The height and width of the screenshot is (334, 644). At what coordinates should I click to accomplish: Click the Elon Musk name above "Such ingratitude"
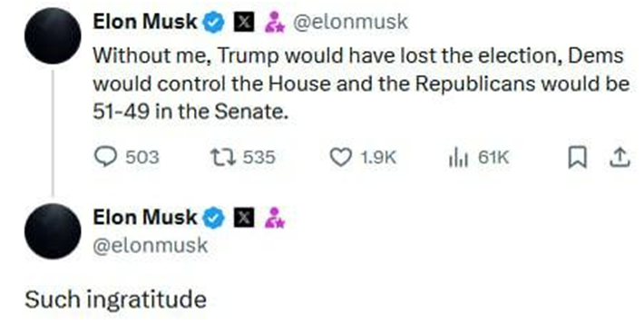coord(145,217)
